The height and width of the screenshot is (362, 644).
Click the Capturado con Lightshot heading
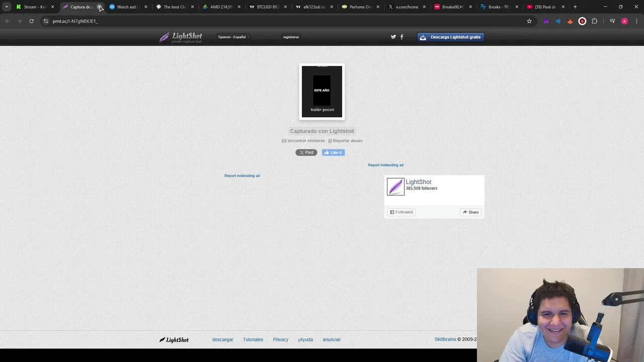[x=322, y=131]
